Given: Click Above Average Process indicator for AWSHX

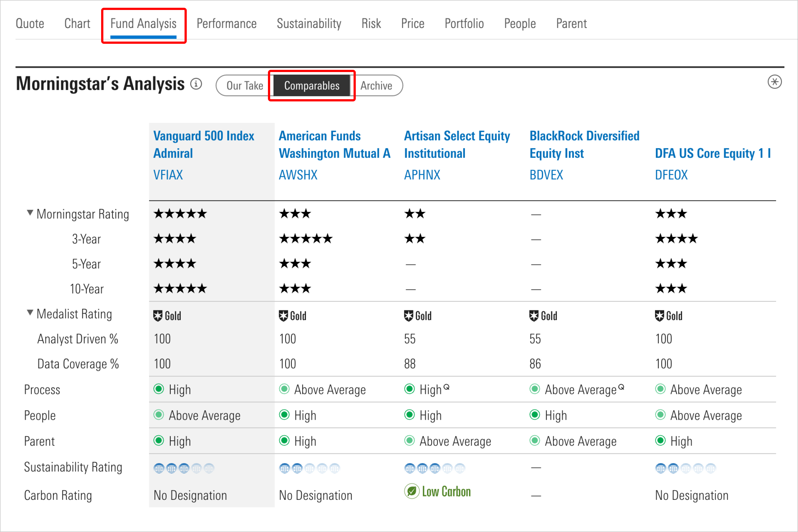Looking at the screenshot, I should pos(284,389).
